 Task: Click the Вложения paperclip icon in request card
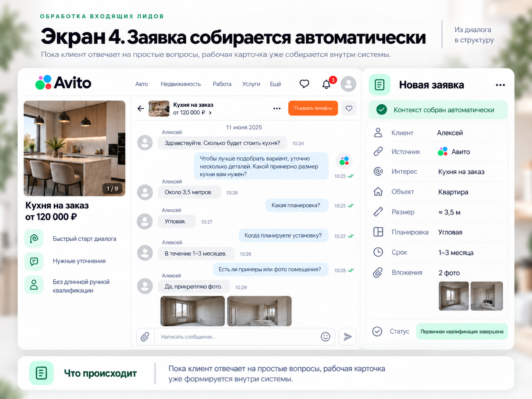click(x=378, y=273)
